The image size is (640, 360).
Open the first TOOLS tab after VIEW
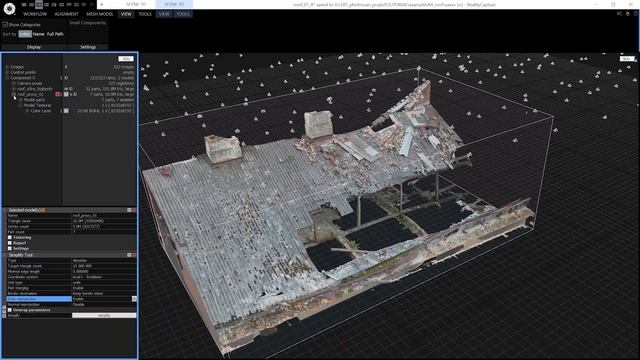pos(145,14)
